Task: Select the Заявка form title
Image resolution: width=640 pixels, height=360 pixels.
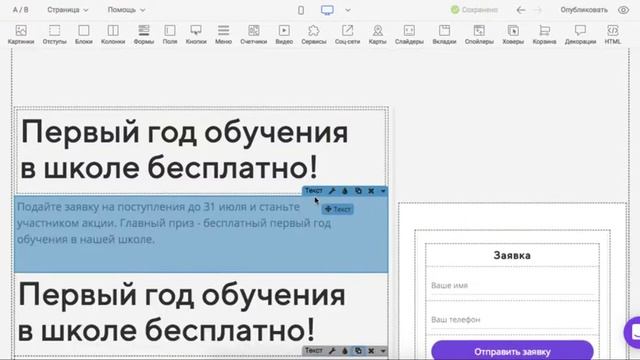Action: 512,256
